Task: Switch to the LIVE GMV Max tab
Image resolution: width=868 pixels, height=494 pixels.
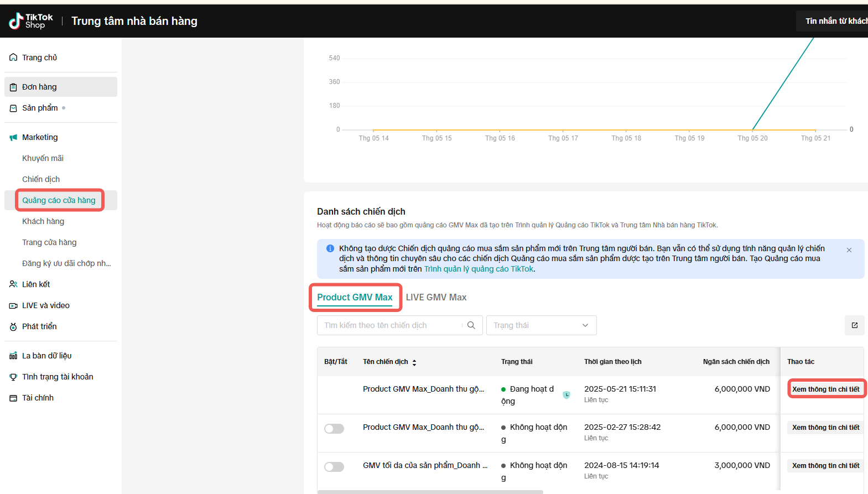Action: [436, 298]
